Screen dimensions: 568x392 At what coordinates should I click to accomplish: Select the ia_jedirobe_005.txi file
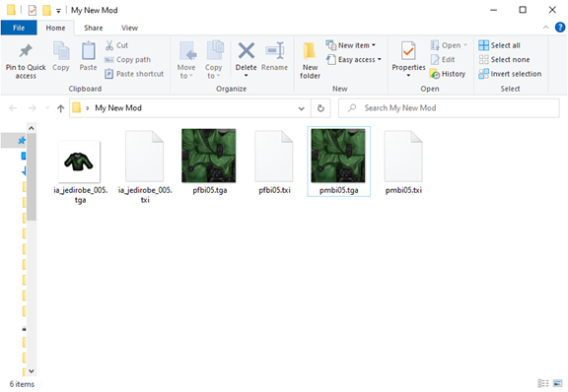tap(145, 167)
